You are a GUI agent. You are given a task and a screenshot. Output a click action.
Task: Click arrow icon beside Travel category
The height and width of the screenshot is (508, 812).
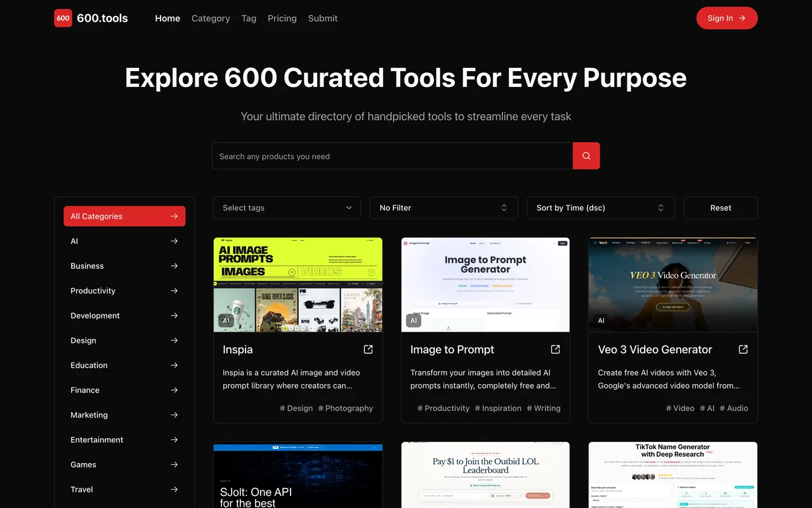click(174, 490)
